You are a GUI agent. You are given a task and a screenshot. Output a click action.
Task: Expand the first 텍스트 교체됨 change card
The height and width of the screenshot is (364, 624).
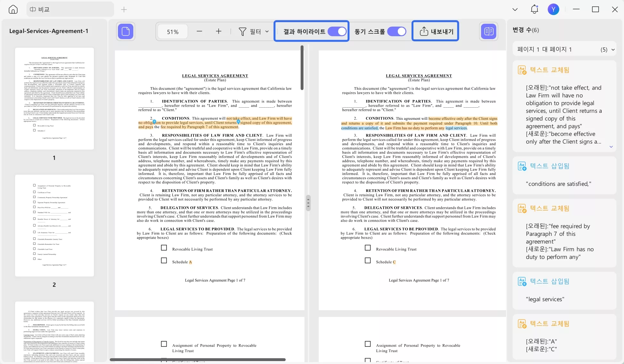point(611,147)
